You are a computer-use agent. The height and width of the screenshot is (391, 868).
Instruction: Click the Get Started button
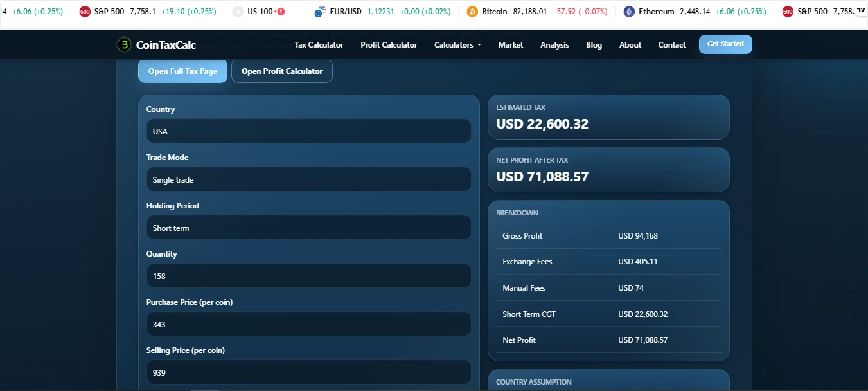tap(725, 44)
